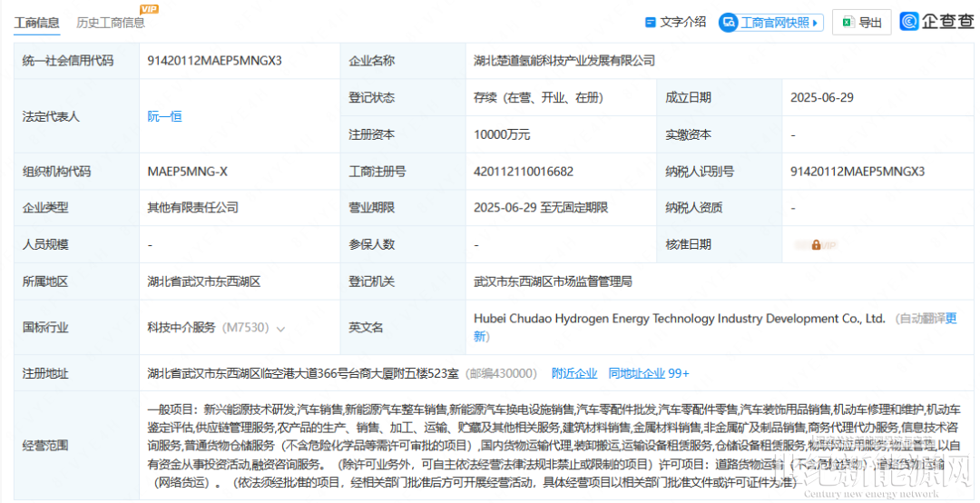Image resolution: width=980 pixels, height=503 pixels.
Task: Click company name 湖北楚道氢能科技产业发展有限公司
Action: (564, 61)
